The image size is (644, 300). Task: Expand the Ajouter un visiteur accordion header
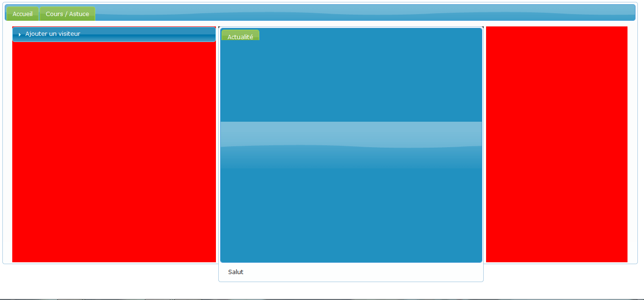114,34
